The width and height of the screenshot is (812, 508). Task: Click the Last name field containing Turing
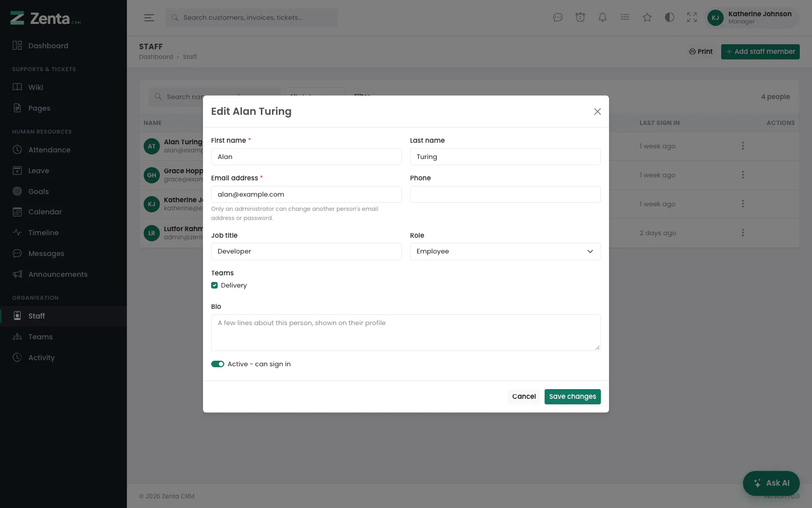[505, 157]
